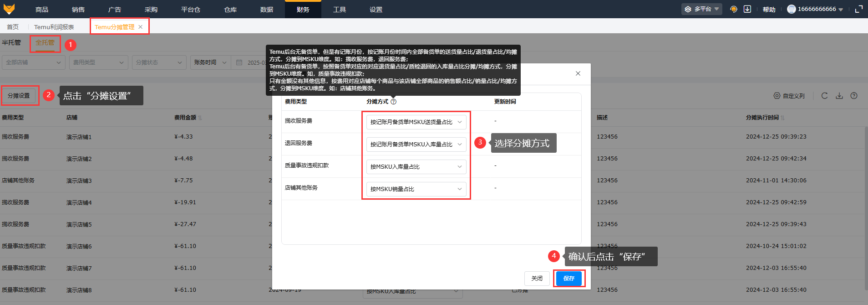The width and height of the screenshot is (868, 305).
Task: Select the 全托管 tab
Action: pos(45,43)
